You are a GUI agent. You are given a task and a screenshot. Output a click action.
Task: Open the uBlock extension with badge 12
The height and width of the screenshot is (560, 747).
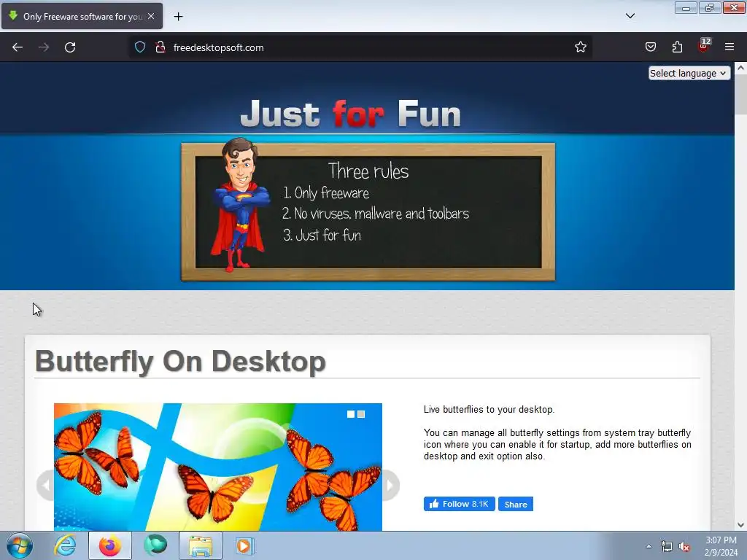coord(704,46)
